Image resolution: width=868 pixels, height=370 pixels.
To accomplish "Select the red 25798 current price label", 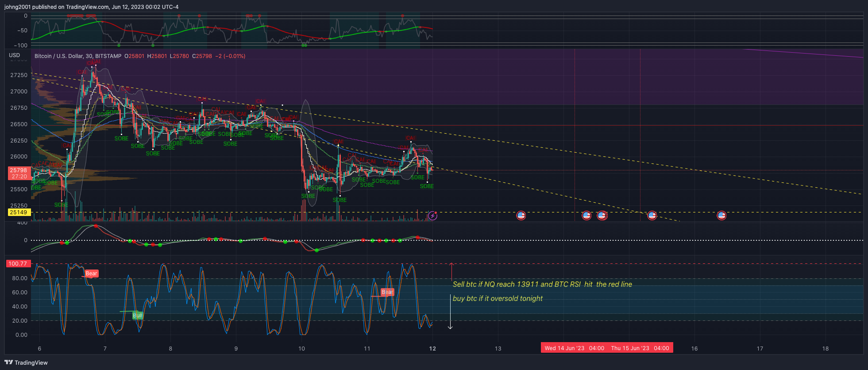I will pos(19,170).
